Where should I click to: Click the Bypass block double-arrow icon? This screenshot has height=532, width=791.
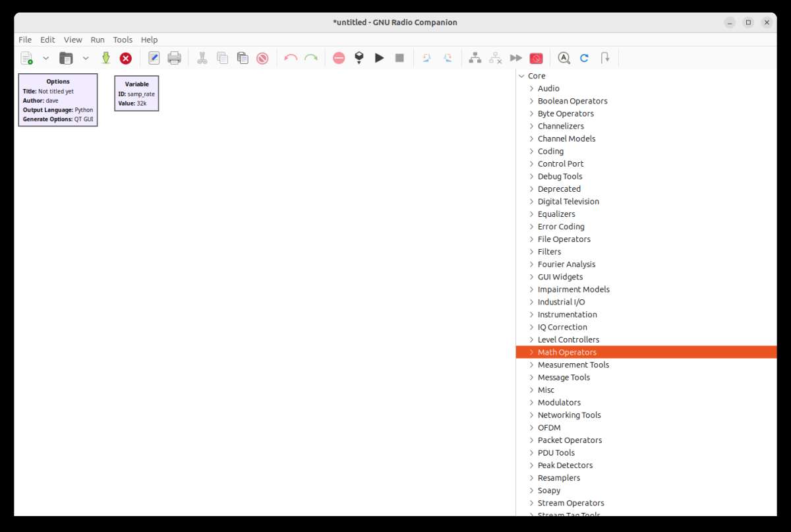pyautogui.click(x=516, y=58)
